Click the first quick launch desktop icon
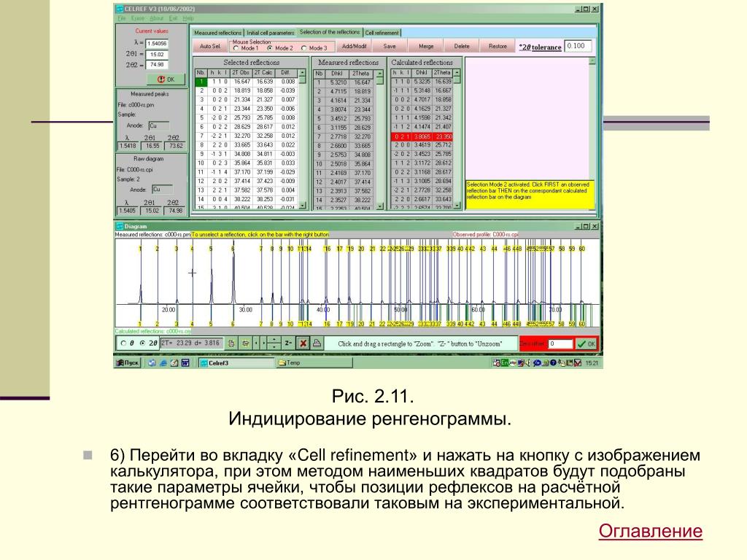The width and height of the screenshot is (747, 560). point(152,363)
